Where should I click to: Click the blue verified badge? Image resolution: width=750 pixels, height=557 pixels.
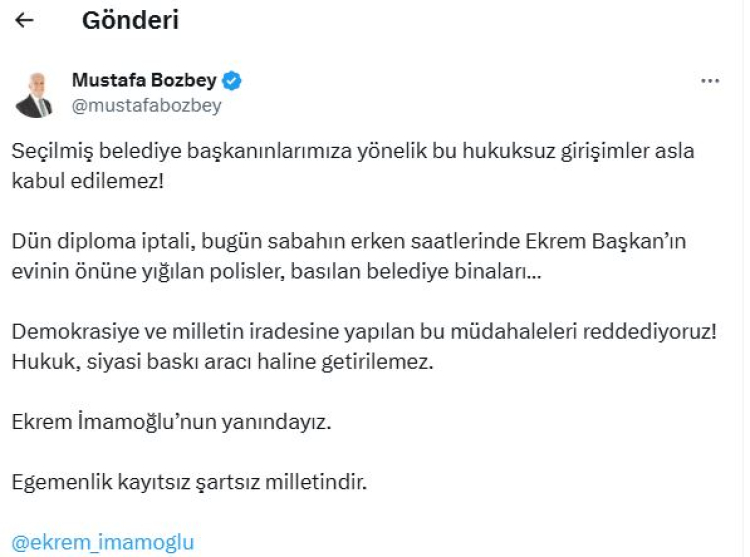232,81
